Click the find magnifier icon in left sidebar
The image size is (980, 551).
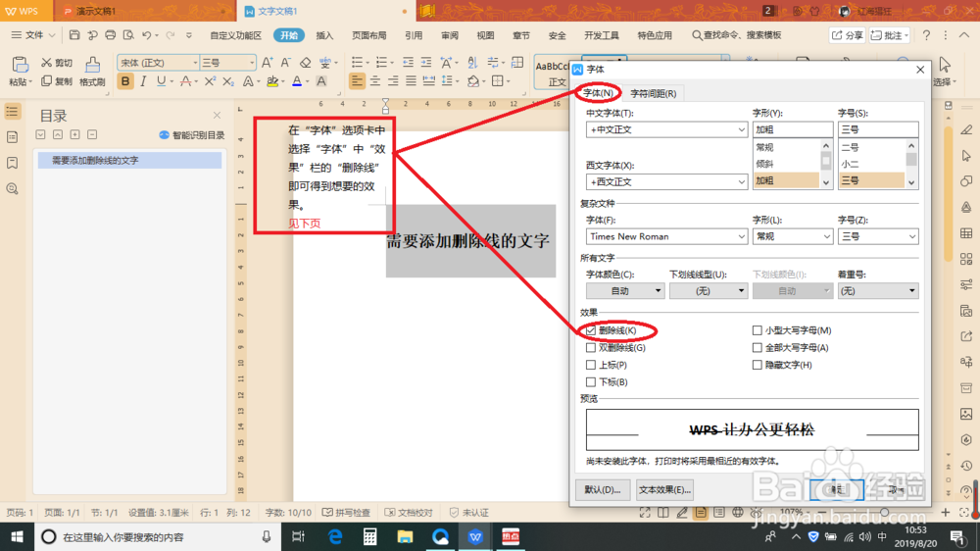12,189
